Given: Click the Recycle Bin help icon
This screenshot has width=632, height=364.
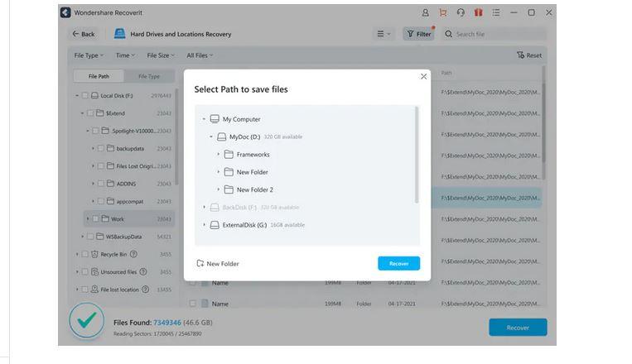Looking at the screenshot, I should (134, 254).
